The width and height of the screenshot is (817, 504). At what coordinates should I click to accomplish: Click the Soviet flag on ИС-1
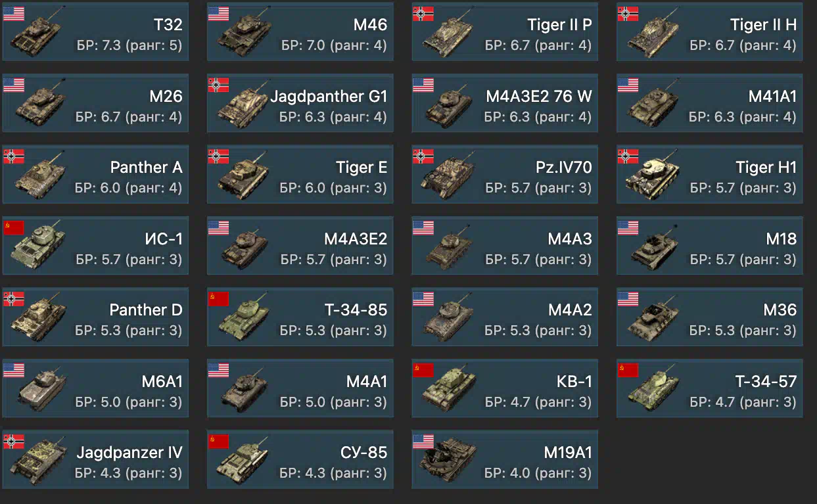tap(14, 227)
